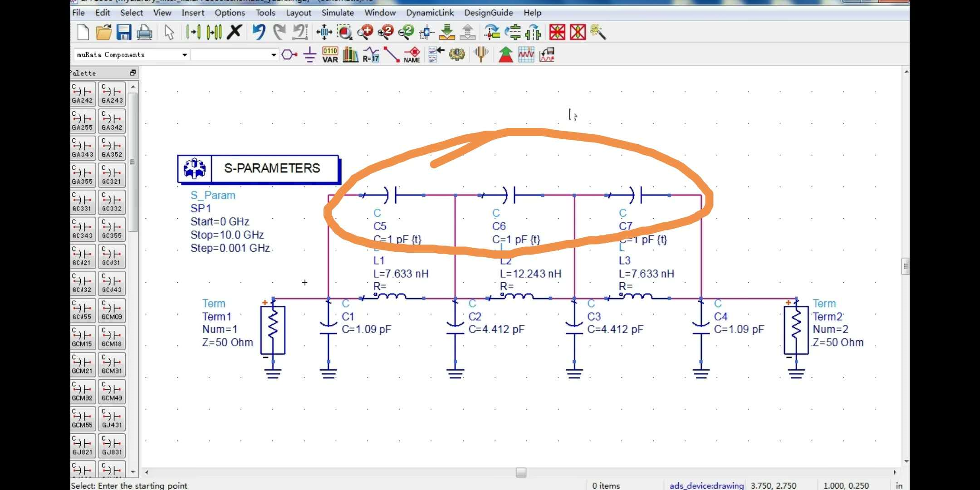The image size is (980, 490).
Task: Place the GA242 capacitor from palette
Action: (83, 94)
